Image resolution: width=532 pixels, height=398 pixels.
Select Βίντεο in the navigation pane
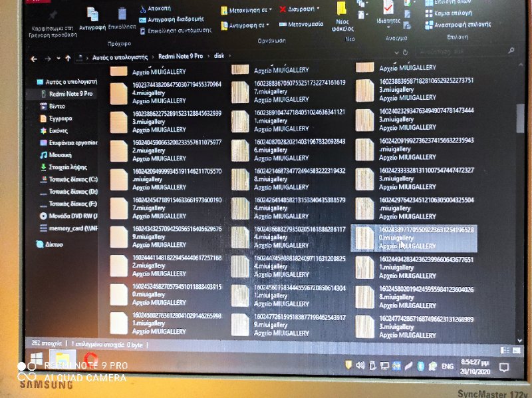tap(57, 106)
